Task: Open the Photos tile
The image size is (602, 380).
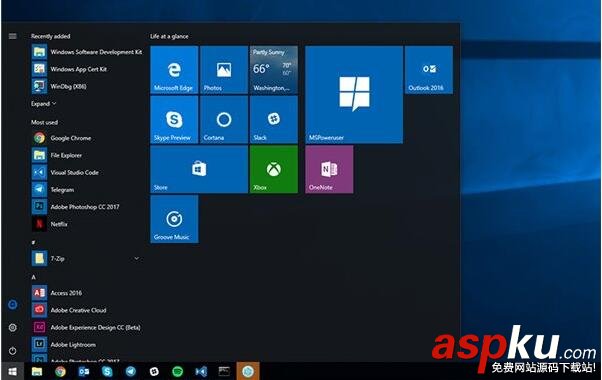Action: pyautogui.click(x=224, y=70)
